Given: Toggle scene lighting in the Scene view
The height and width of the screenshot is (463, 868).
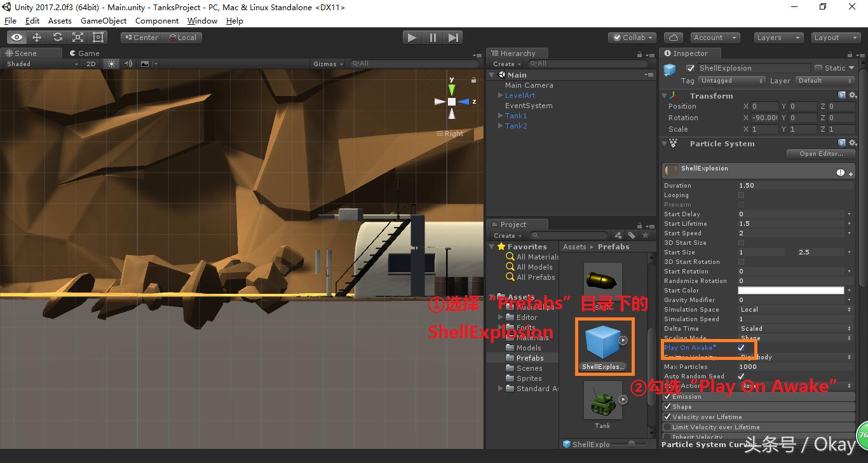Looking at the screenshot, I should pyautogui.click(x=111, y=64).
